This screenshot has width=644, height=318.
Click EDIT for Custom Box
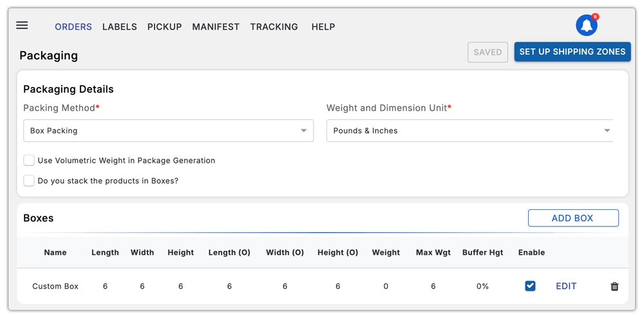pos(566,286)
